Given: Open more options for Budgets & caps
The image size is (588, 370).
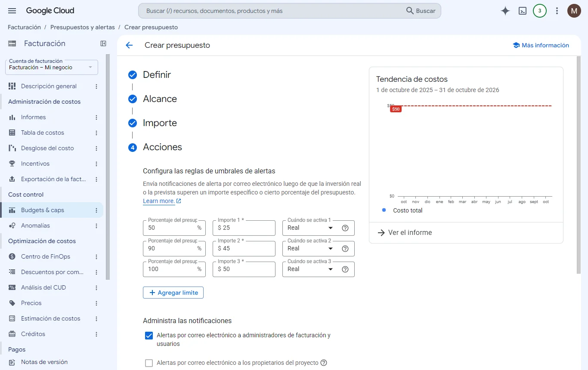Looking at the screenshot, I should pyautogui.click(x=96, y=210).
